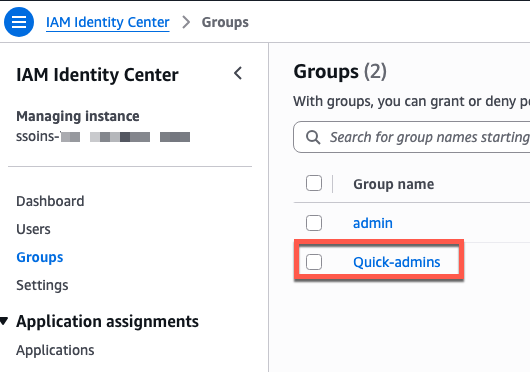Open the Quick-admins group link
The height and width of the screenshot is (372, 530).
pos(397,262)
